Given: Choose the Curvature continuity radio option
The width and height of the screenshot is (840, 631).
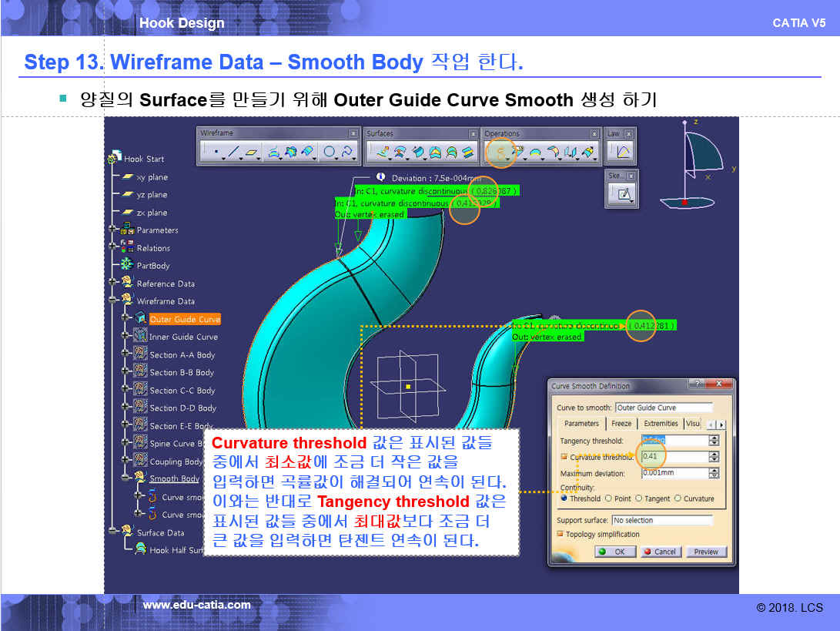Looking at the screenshot, I should coord(678,498).
